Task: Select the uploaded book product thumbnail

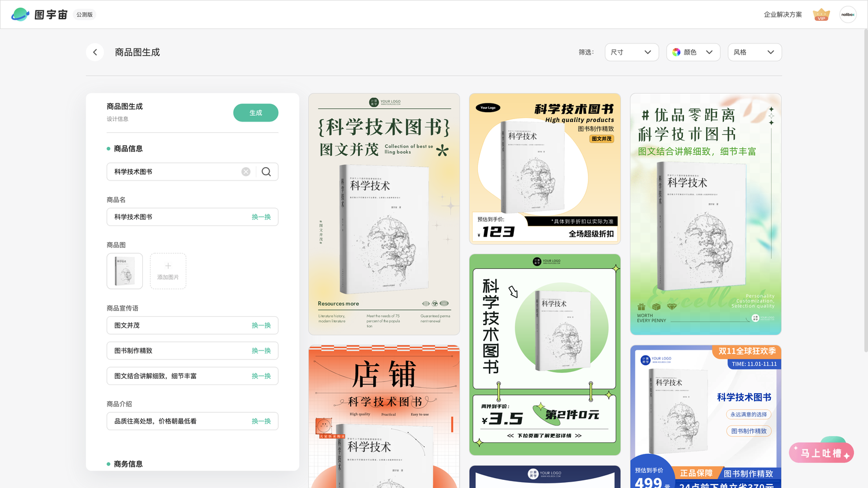Action: point(124,271)
